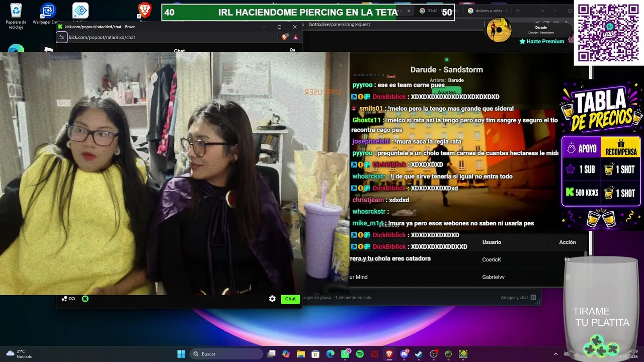Click the mike_m14 username in chat
Viewport: 644px width, 362px height.
[x=368, y=223]
